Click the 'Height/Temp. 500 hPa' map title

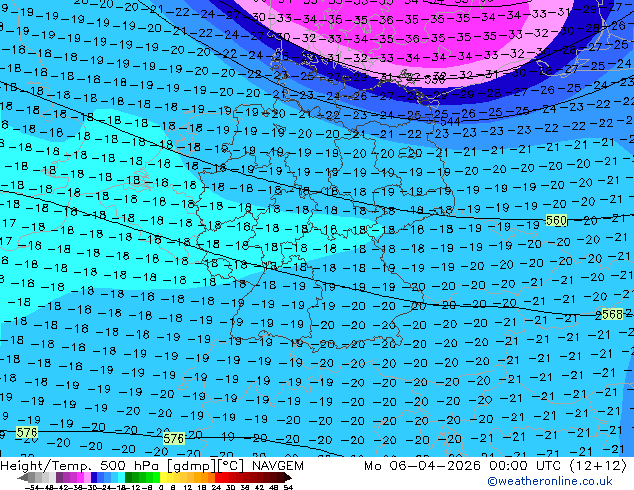click(x=81, y=466)
